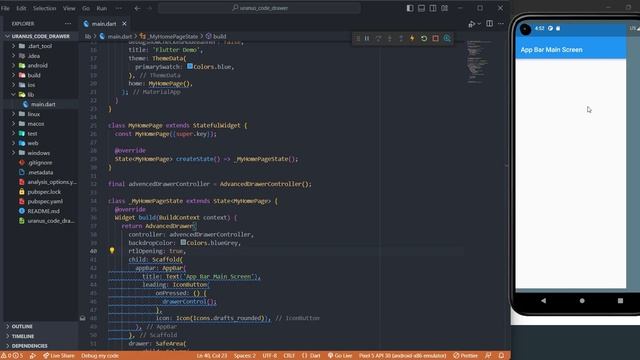Click the Colors.blue color swatch
Image resolution: width=640 pixels, height=360 pixels.
190,66
